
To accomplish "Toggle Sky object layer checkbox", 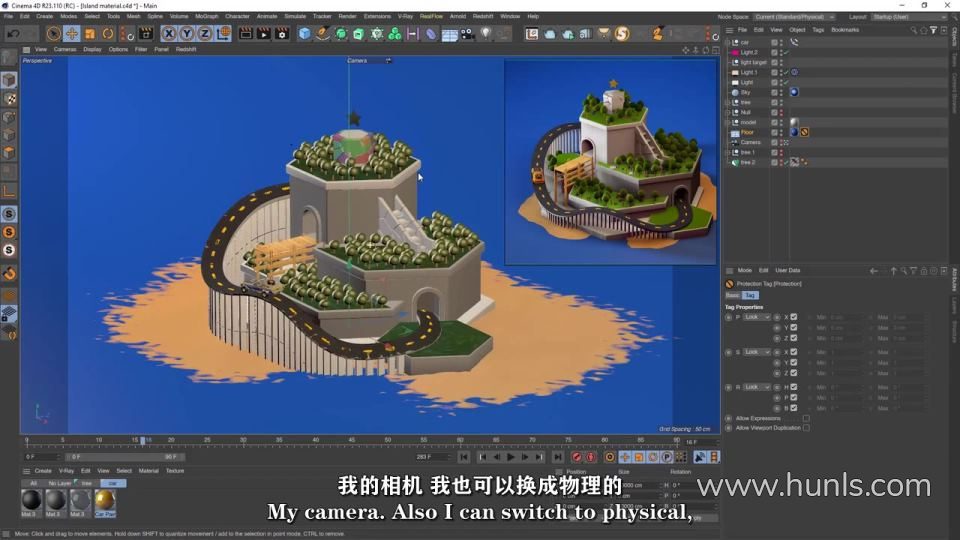I will pyautogui.click(x=774, y=92).
